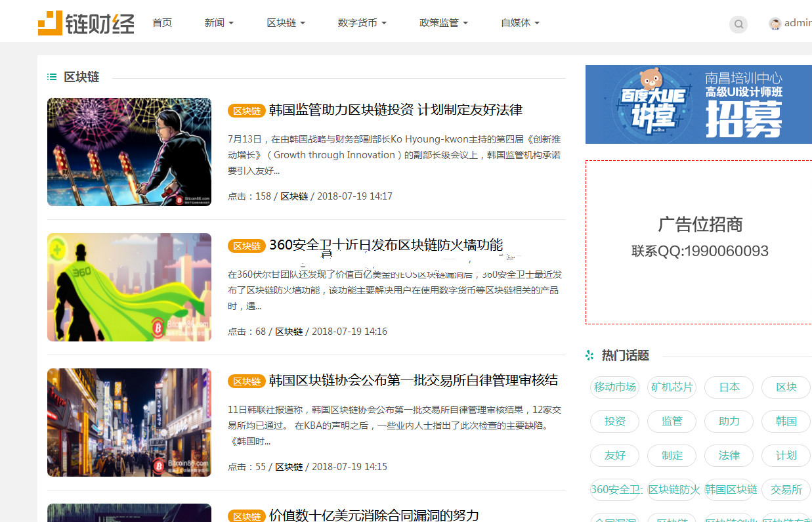The image size is (812, 522).
Task: Expand the 区块链 navigation dropdown
Action: (286, 22)
